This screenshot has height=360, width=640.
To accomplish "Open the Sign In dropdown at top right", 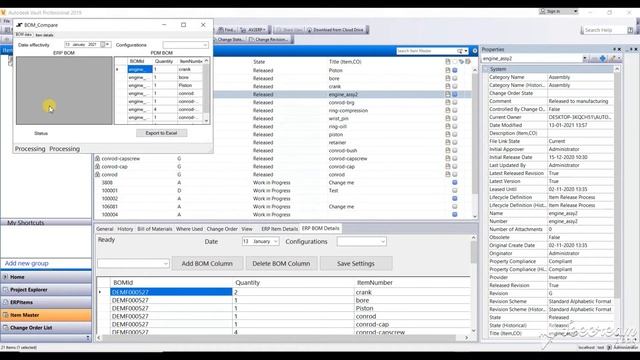I will 575,11.
